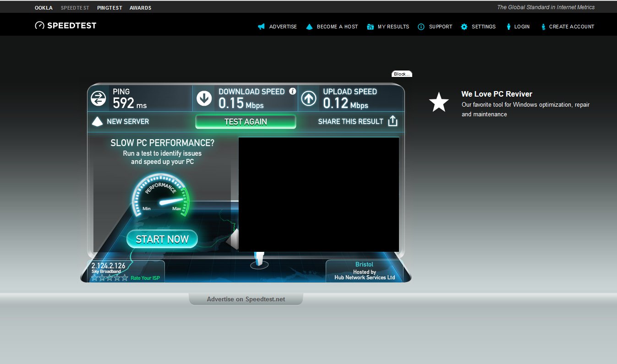The image size is (617, 364).
Task: Click the Create Account person icon
Action: (x=543, y=27)
